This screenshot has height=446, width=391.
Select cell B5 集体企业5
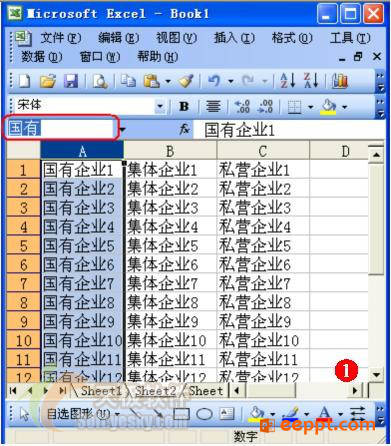pos(170,246)
